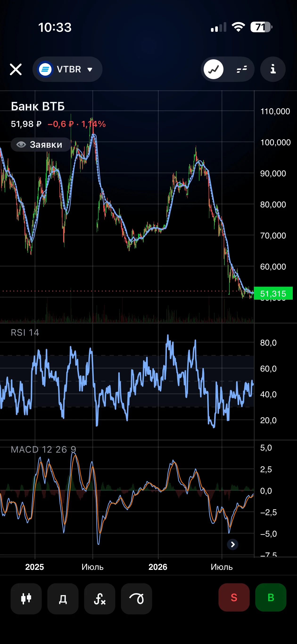297x644 pixels.
Task: Tap the 2026 date axis label
Action: click(158, 567)
